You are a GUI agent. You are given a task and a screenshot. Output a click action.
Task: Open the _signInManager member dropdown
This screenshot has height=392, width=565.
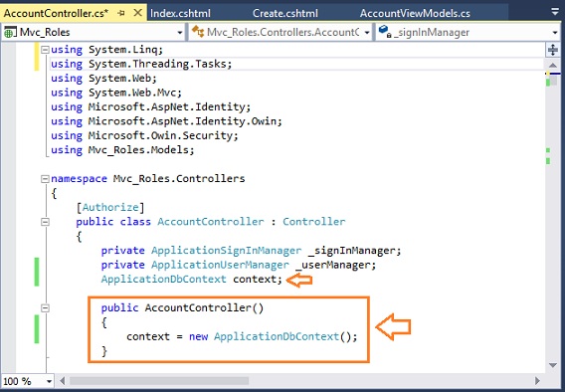[469, 33]
